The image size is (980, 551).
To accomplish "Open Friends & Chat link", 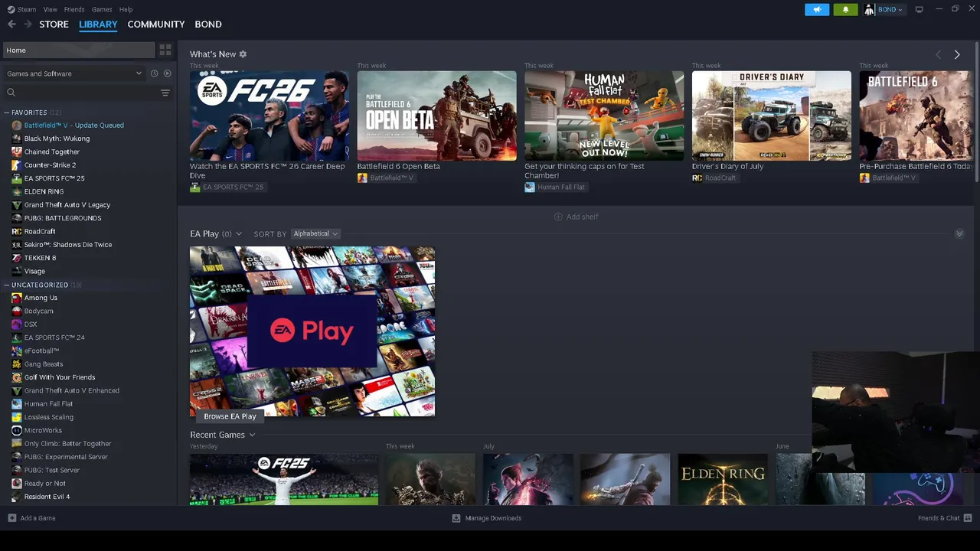I will (x=939, y=518).
